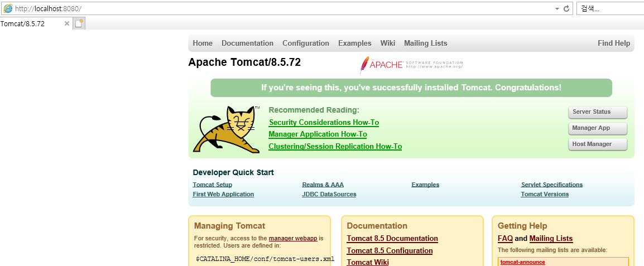This screenshot has width=644, height=266.
Task: Open the Tomcat Setup link
Action: point(212,185)
